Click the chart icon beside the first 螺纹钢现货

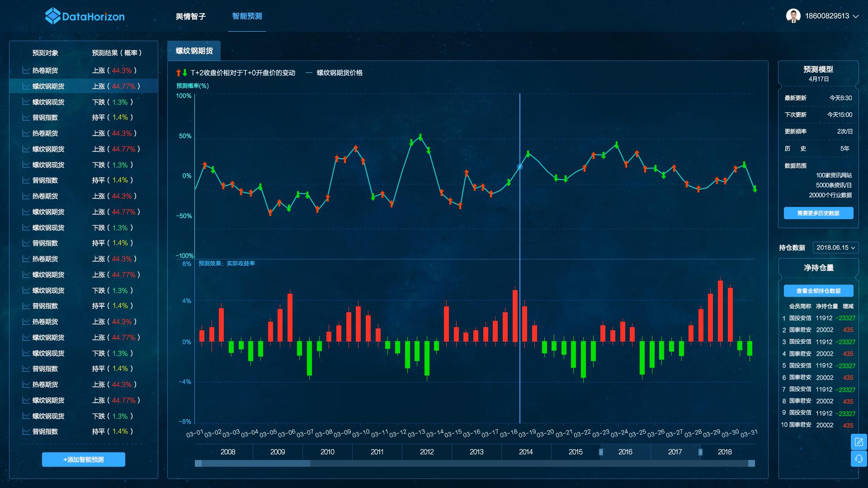pos(26,102)
